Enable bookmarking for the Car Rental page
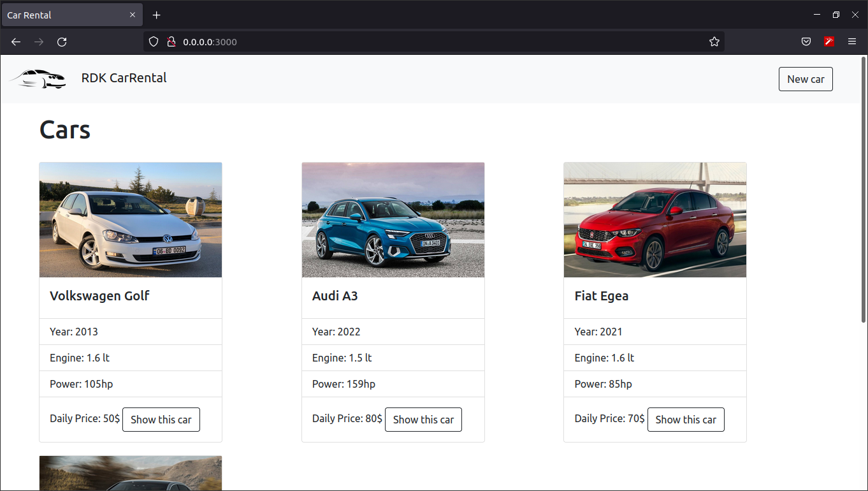 coord(714,41)
